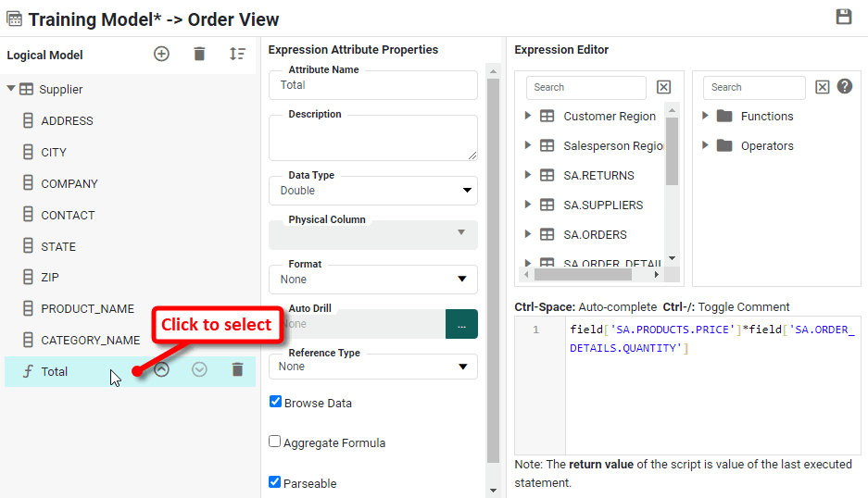Click the table list horizontal scrollbar
The width and height of the screenshot is (868, 498).
click(x=593, y=275)
